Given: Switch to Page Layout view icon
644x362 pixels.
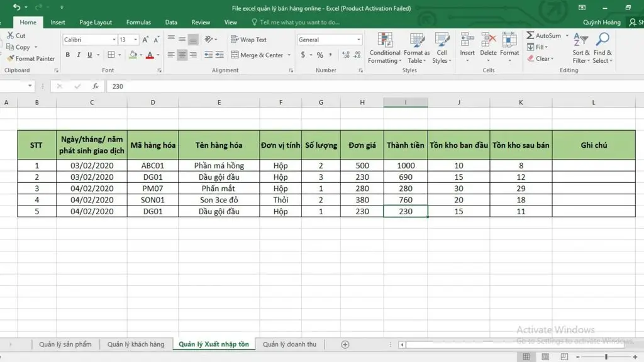Looking at the screenshot, I should tap(545, 357).
